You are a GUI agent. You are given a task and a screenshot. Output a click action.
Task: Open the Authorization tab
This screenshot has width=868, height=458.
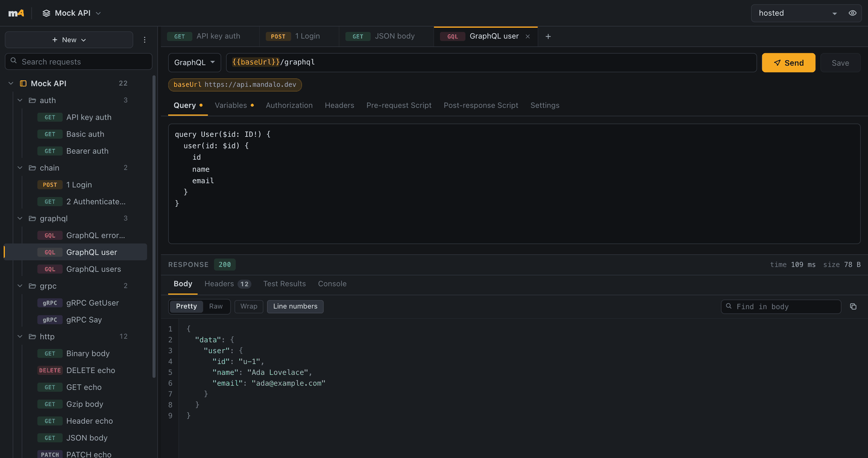(289, 105)
